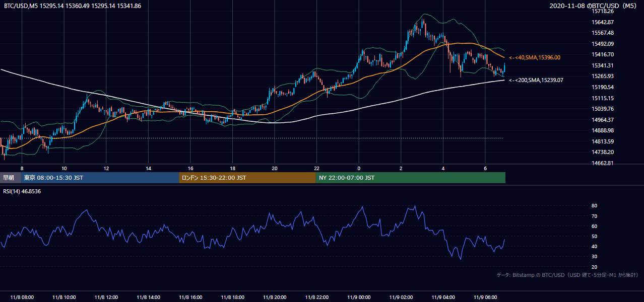Click price axis value 15567.48

point(603,33)
